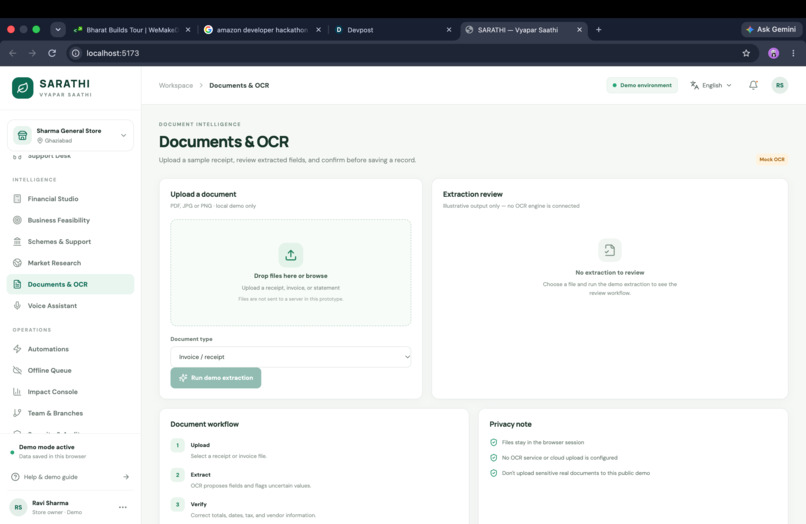Click the Schemes & Support bank icon

pos(17,241)
